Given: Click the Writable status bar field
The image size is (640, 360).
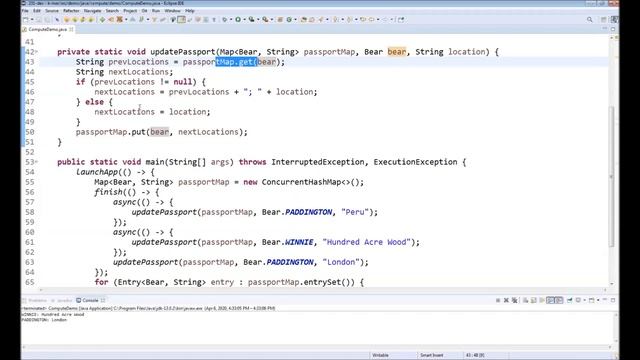Looking at the screenshot, I should pyautogui.click(x=393, y=355).
